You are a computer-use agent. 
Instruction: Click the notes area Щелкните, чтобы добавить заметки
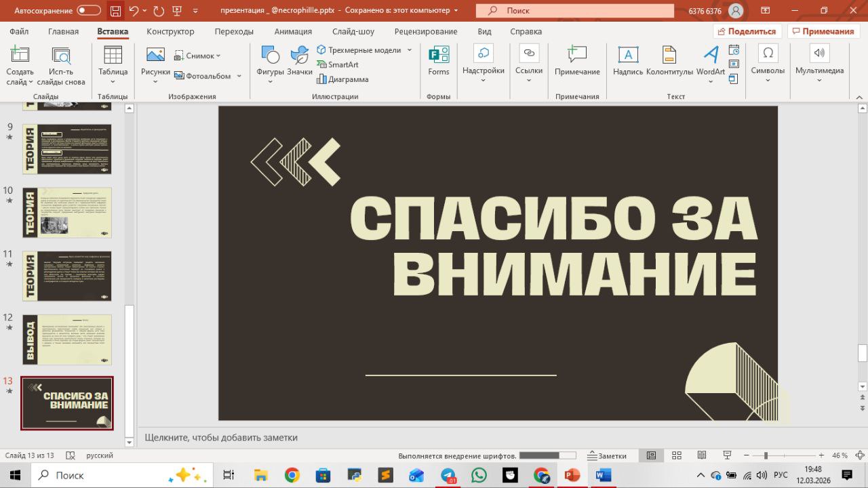pos(221,438)
